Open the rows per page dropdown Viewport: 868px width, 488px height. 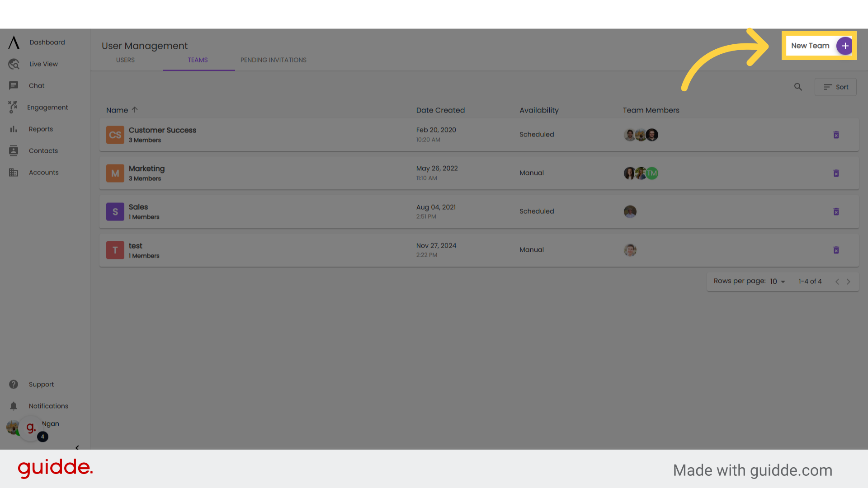[x=778, y=282]
